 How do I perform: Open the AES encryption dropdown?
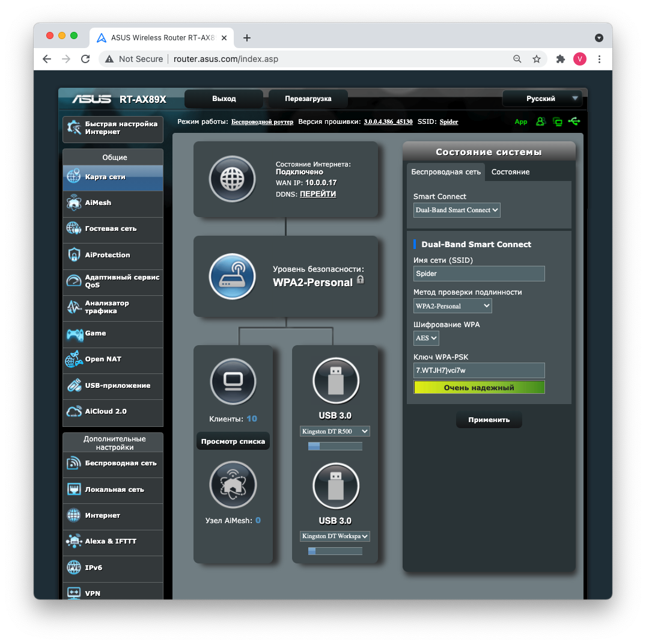pyautogui.click(x=426, y=338)
